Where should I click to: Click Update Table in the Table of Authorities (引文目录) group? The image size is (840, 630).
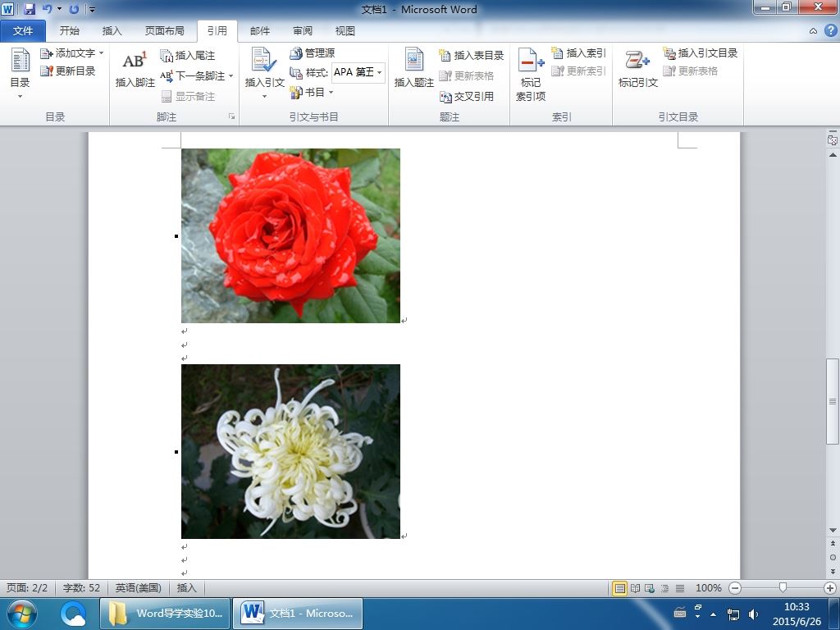point(690,71)
